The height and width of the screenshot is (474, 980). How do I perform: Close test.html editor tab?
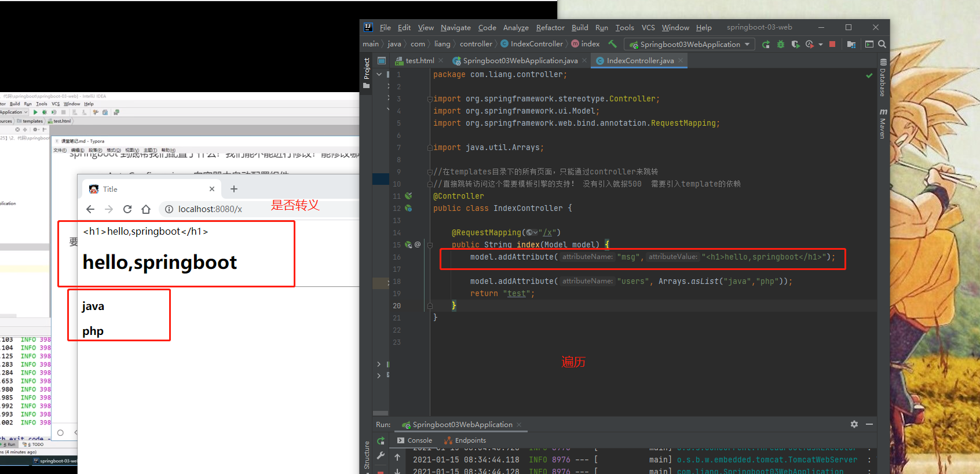click(x=441, y=60)
